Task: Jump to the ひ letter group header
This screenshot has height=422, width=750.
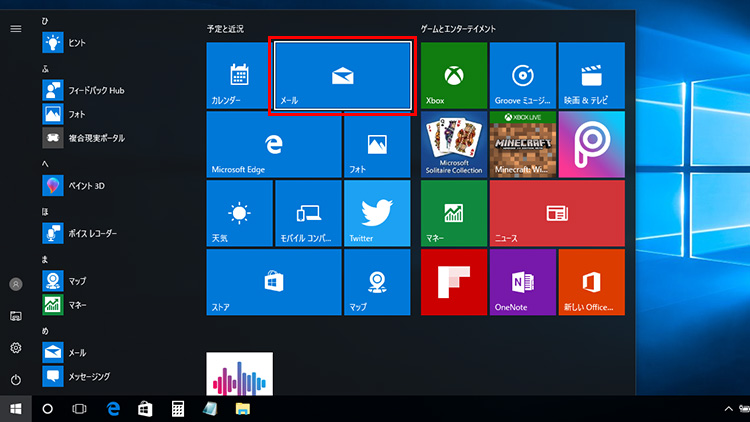Action: coord(46,20)
